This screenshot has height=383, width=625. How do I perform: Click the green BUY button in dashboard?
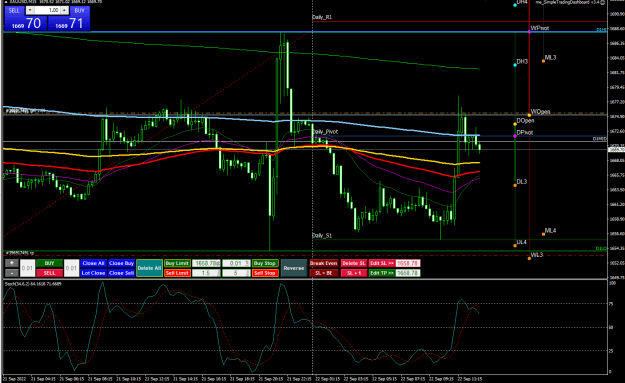49,263
